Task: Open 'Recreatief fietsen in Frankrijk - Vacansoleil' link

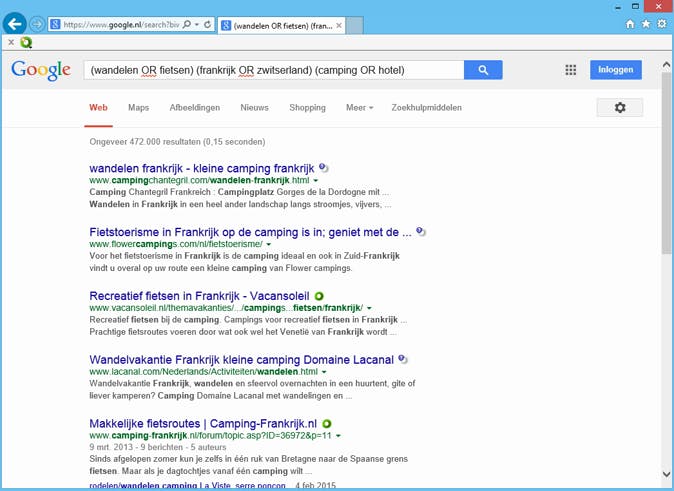Action: (199, 296)
